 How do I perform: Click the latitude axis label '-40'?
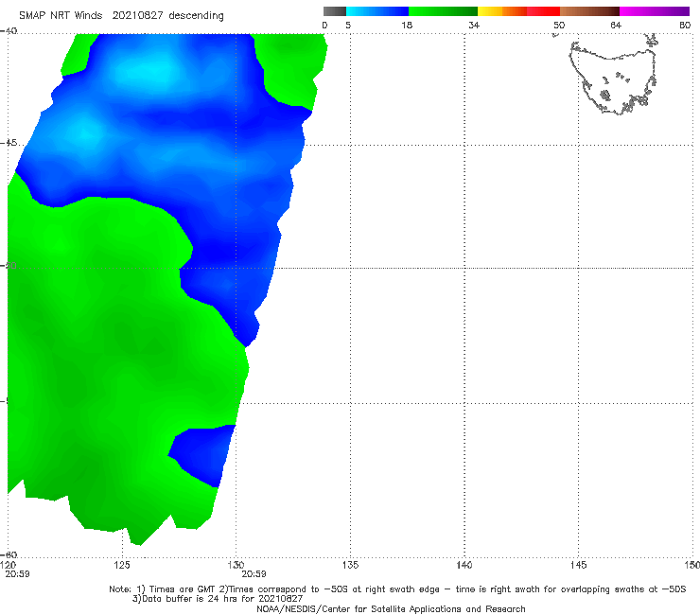[x=9, y=31]
